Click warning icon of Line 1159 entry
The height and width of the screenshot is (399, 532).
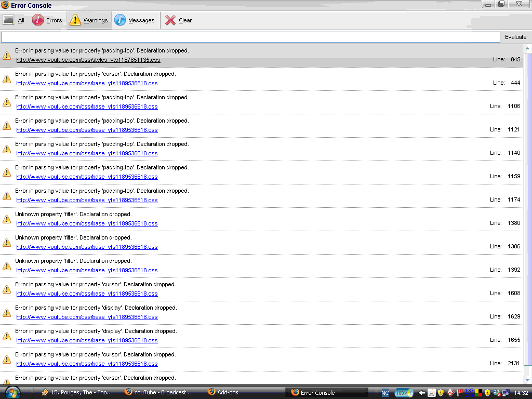click(7, 172)
